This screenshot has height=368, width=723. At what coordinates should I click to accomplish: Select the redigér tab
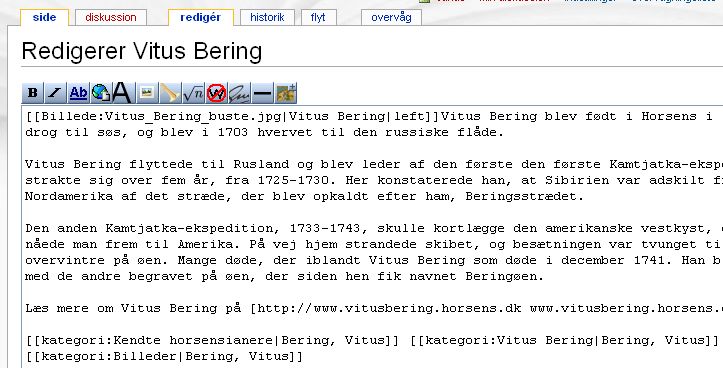tap(201, 18)
